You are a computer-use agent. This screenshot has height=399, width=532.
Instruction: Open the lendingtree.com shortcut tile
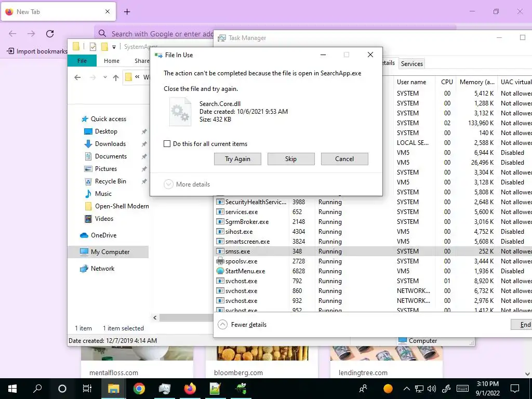pos(386,362)
